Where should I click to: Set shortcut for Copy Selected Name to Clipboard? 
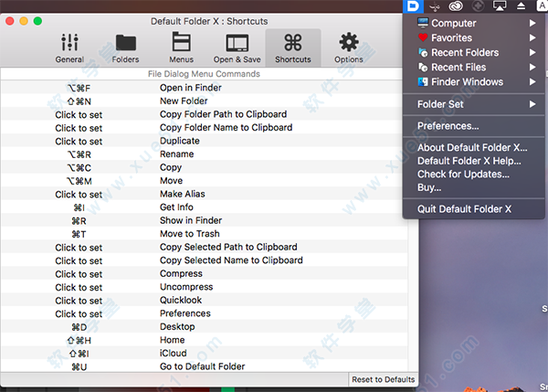79,260
